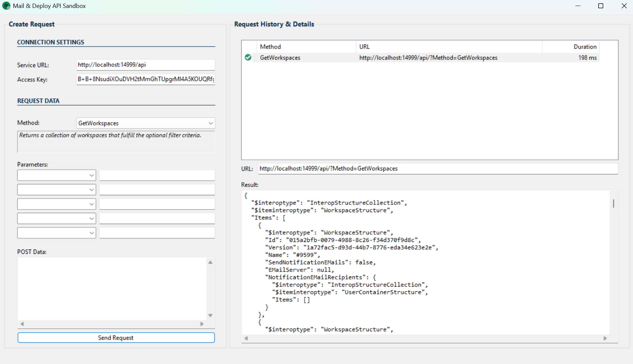This screenshot has height=364, width=633.
Task: Click the first parameter value field
Action: [x=157, y=175]
